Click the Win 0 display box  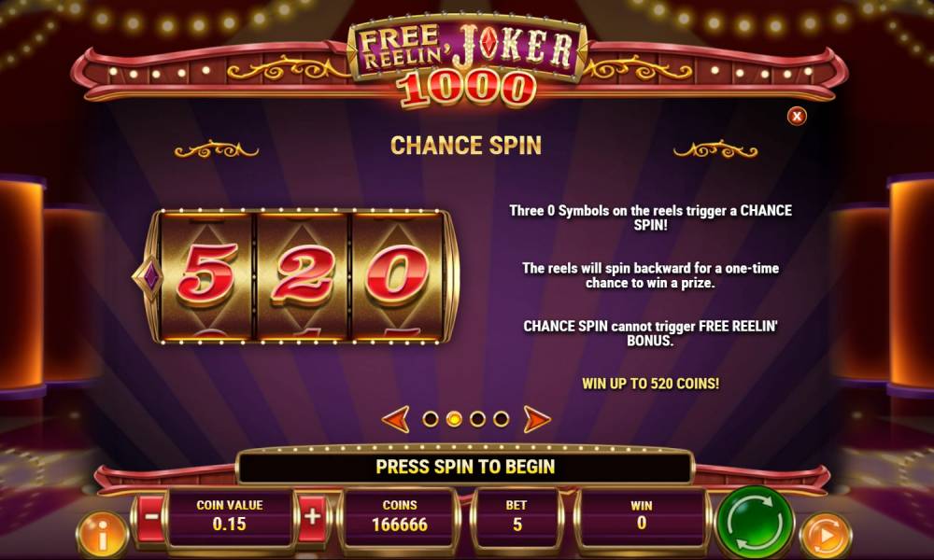(x=642, y=516)
